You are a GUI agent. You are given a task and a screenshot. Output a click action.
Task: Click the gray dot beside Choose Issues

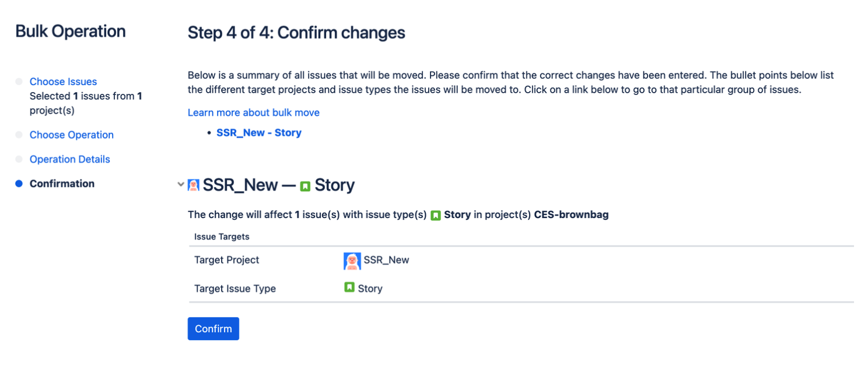(x=19, y=82)
